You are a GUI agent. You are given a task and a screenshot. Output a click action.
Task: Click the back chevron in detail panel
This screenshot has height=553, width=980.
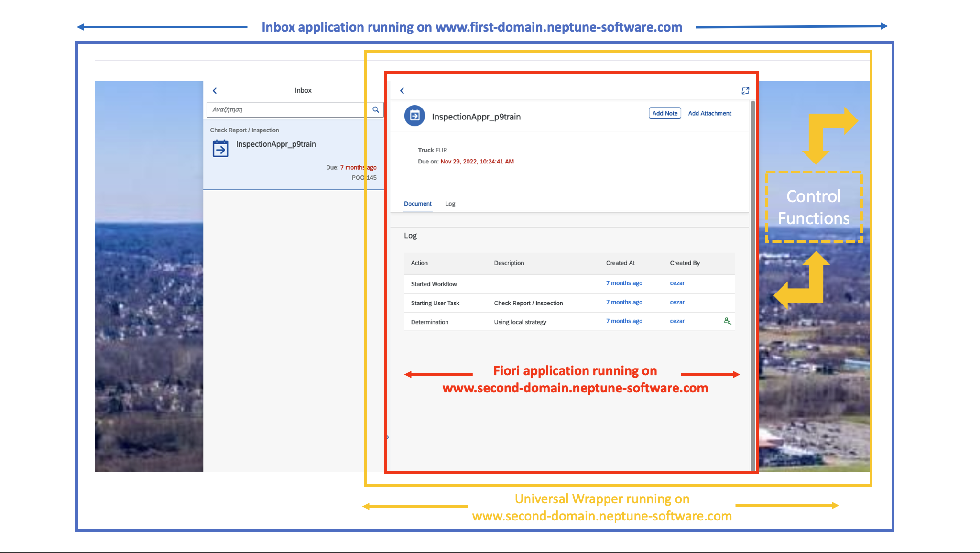(x=402, y=91)
